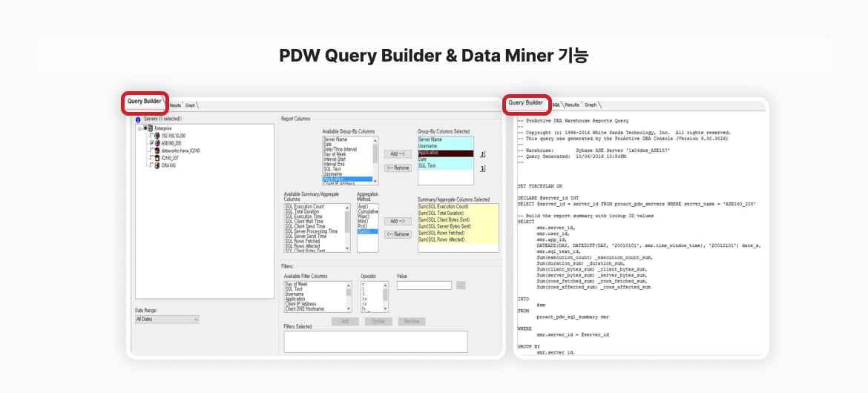Viewport: 868px width, 393px height.
Task: Click the IQ160_207 server icon
Action: [157, 158]
